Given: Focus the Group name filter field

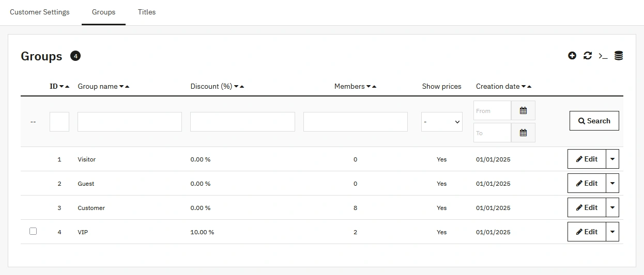Looking at the screenshot, I should [130, 122].
